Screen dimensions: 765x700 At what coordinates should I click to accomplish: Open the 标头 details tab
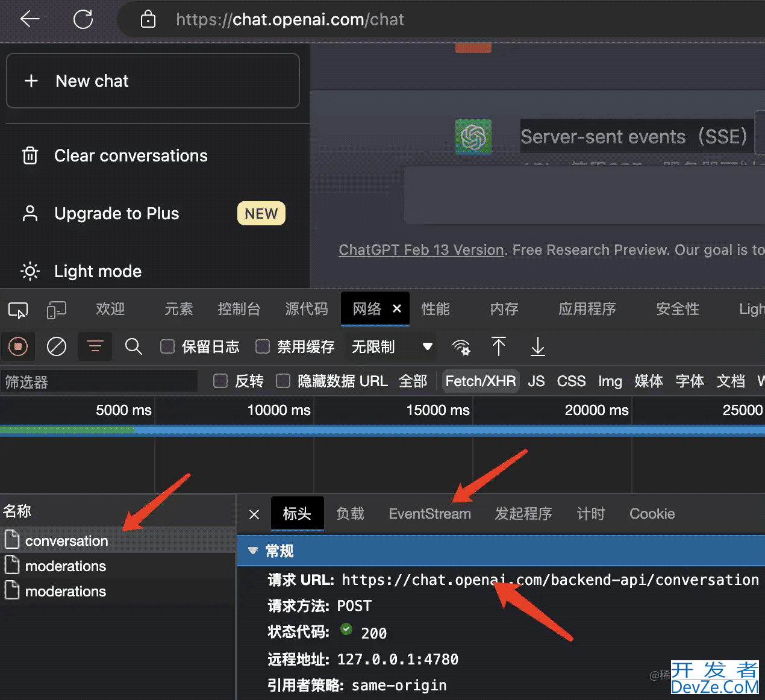297,514
